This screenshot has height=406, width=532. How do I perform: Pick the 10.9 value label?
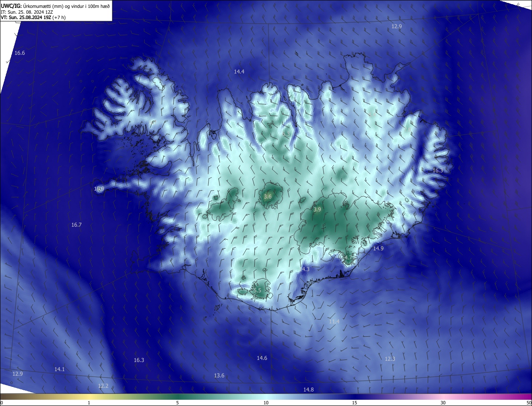pos(99,189)
